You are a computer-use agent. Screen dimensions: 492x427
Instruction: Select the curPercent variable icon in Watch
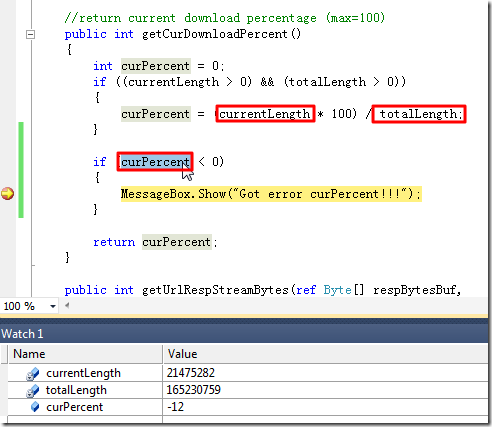coord(35,407)
